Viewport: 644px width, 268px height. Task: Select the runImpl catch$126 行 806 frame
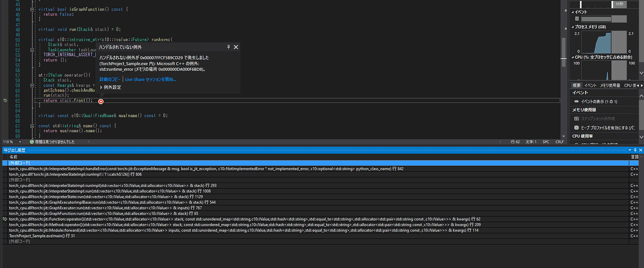320,174
